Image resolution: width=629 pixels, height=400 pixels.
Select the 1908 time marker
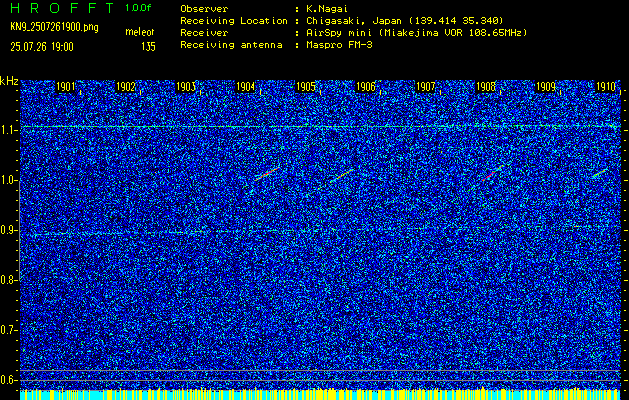(x=486, y=87)
